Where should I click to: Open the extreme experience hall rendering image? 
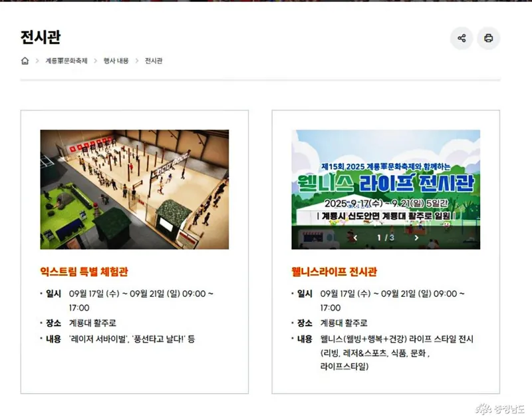pos(134,190)
